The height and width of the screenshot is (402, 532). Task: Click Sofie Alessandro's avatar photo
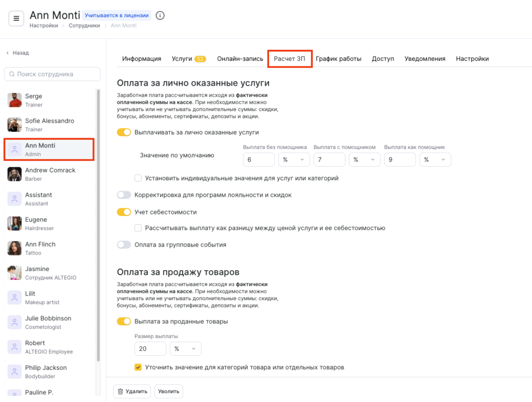coord(15,125)
